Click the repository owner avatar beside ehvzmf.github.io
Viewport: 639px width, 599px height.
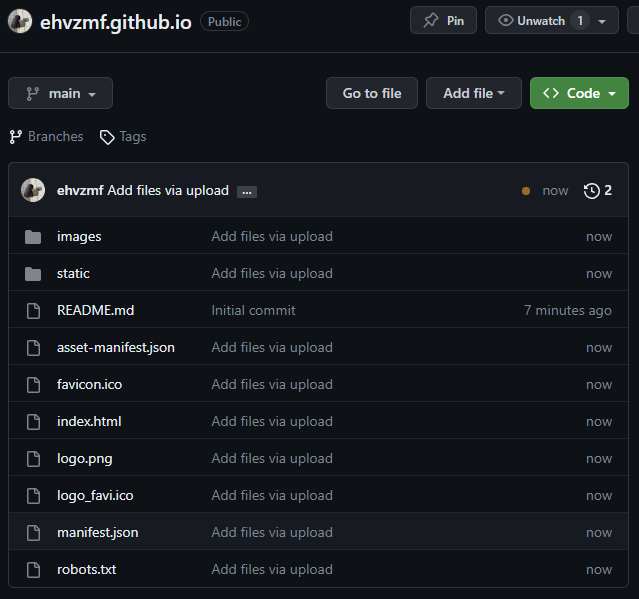(x=20, y=21)
